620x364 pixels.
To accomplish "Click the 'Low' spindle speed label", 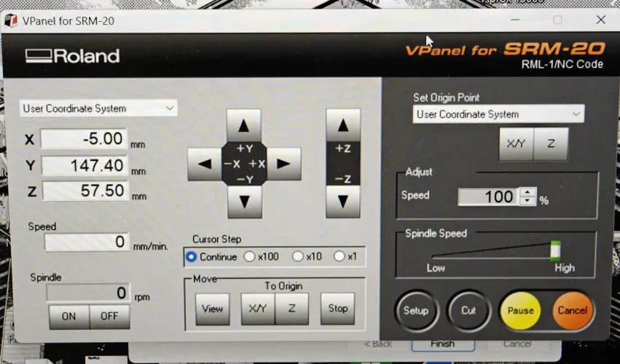I will [436, 268].
